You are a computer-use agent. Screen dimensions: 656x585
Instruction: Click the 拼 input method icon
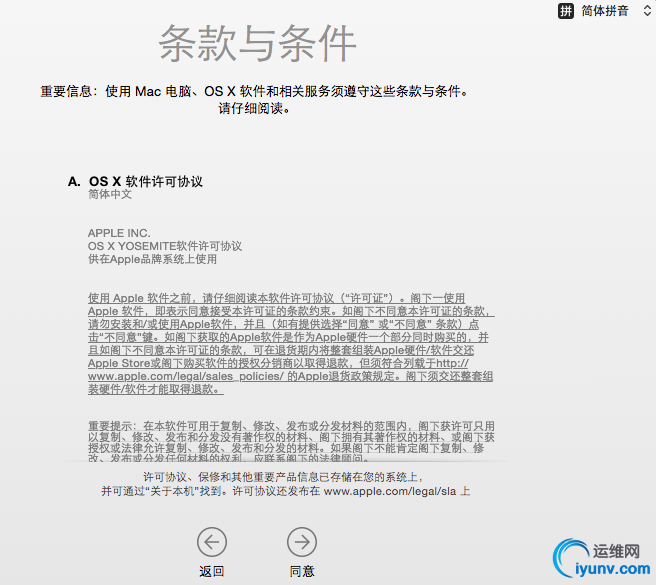point(566,10)
